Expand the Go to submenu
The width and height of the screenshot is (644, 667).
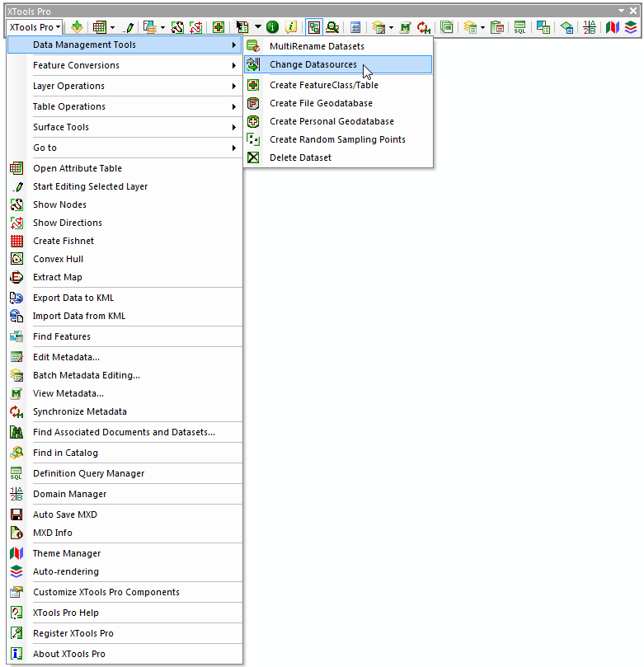coord(125,148)
